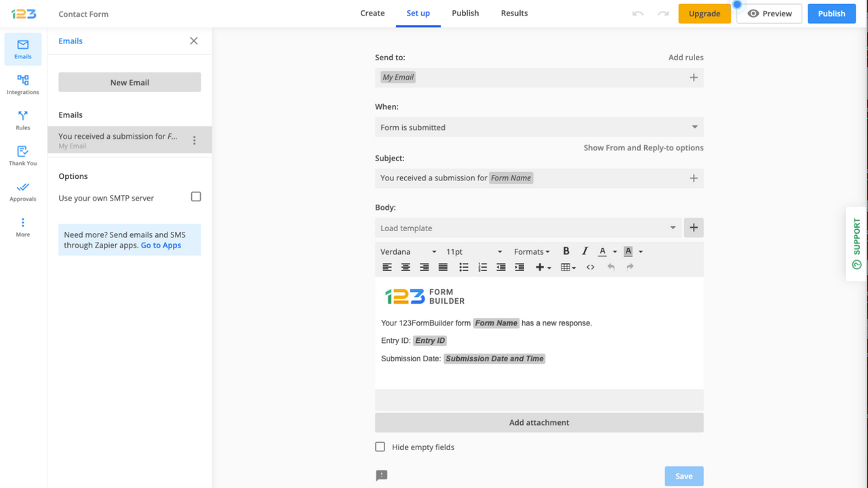Click inside the Subject input field
868x488 pixels.
pos(539,178)
